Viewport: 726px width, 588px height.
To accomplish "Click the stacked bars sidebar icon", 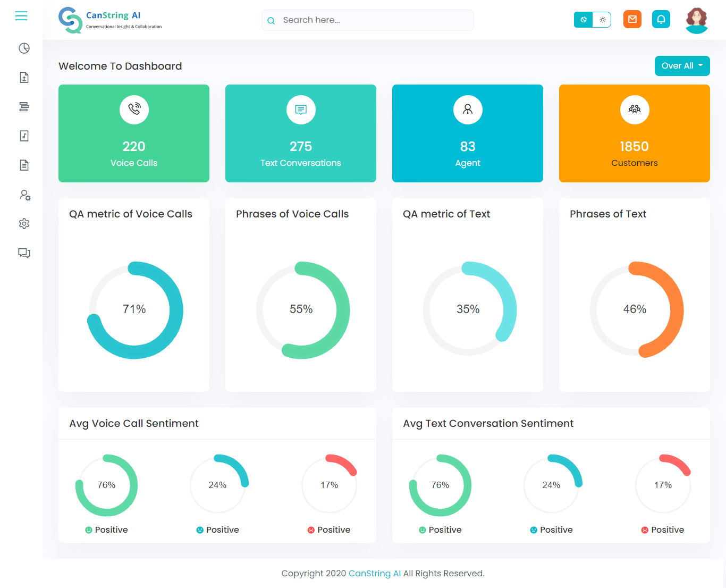I will point(24,107).
